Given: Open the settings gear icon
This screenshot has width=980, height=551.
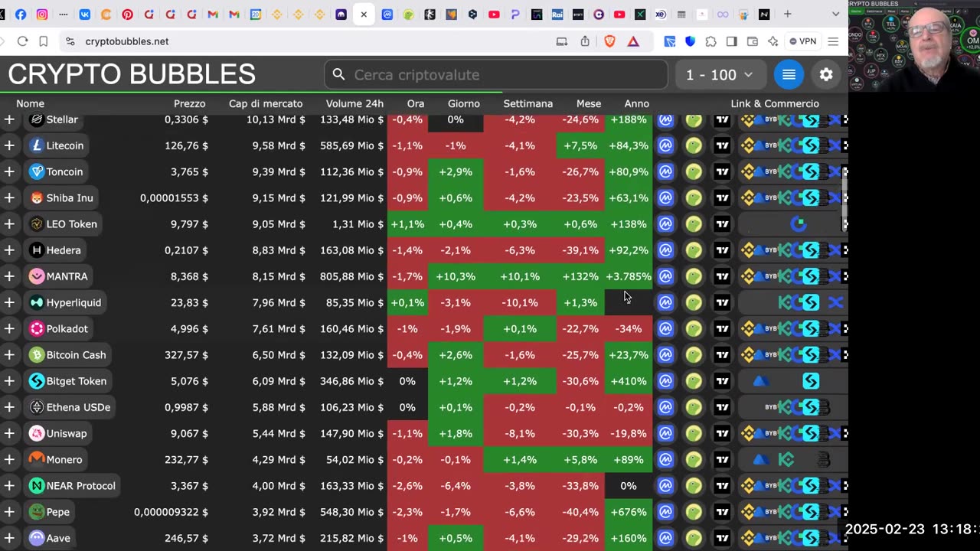Looking at the screenshot, I should 826,74.
